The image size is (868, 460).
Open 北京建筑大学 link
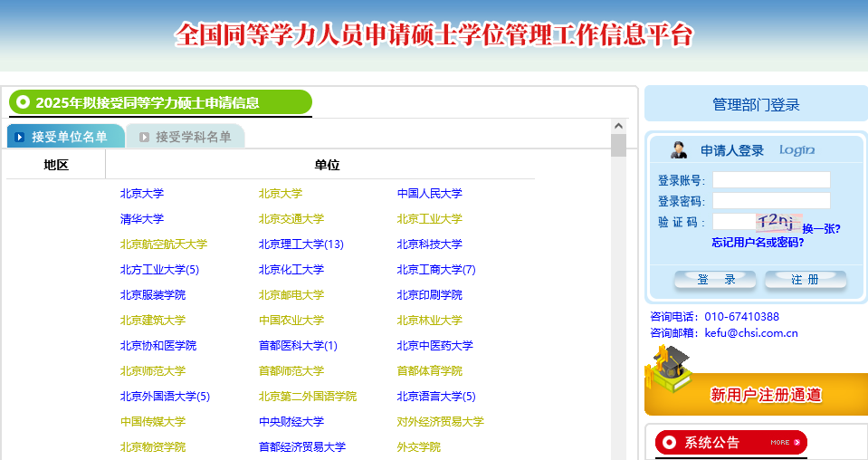click(153, 321)
